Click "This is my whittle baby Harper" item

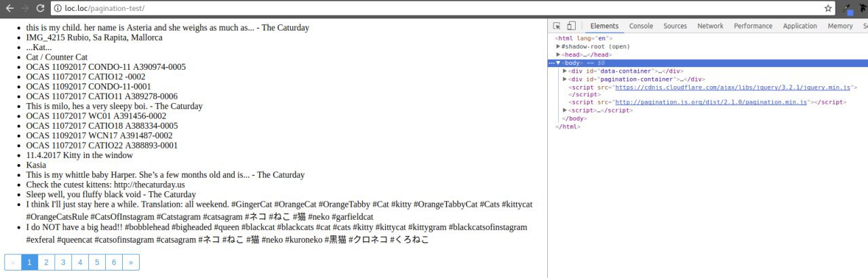(x=165, y=175)
